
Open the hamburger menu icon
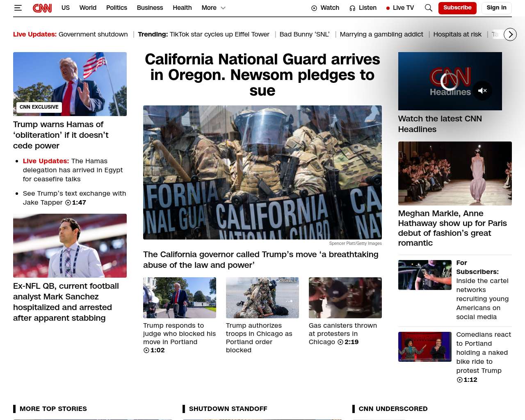tap(18, 8)
